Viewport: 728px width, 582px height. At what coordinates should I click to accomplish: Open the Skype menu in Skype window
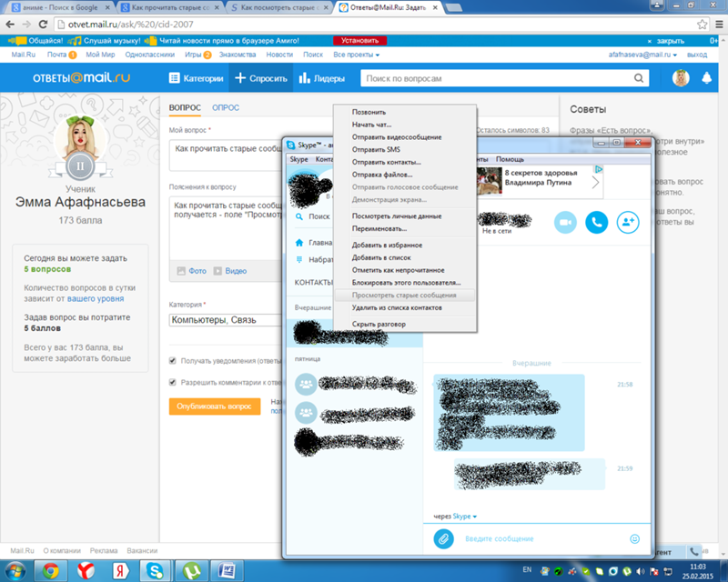(298, 159)
